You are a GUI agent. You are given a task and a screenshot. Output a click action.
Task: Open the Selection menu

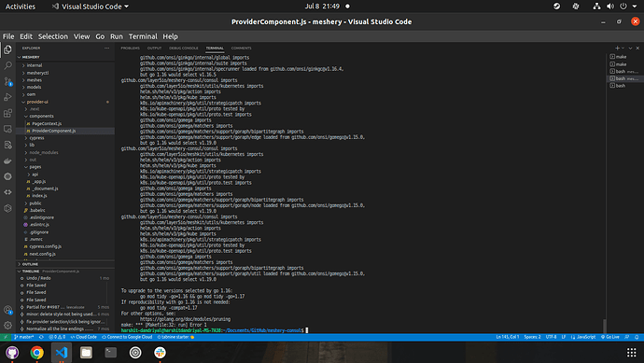53,36
